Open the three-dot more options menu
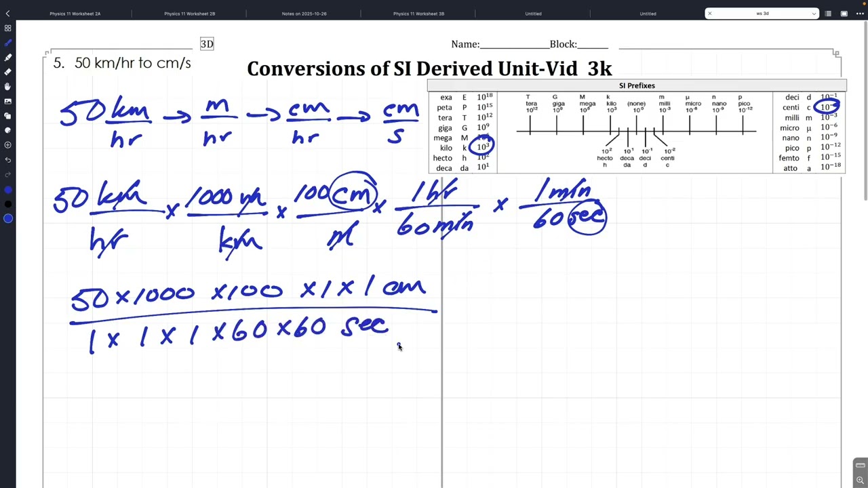Screen dimensions: 868x488 [861, 14]
